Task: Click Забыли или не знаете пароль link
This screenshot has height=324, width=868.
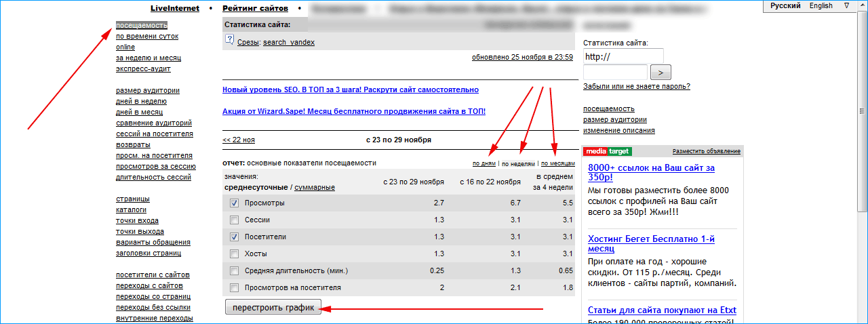Action: (636, 86)
